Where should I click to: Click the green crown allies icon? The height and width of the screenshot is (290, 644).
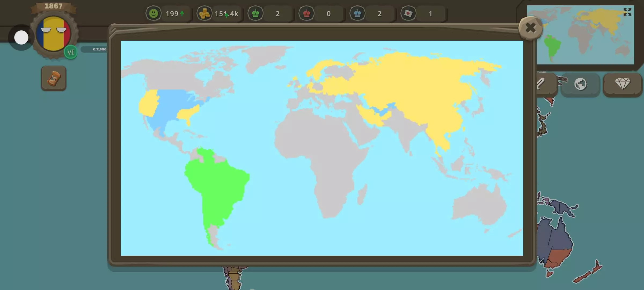tap(255, 13)
